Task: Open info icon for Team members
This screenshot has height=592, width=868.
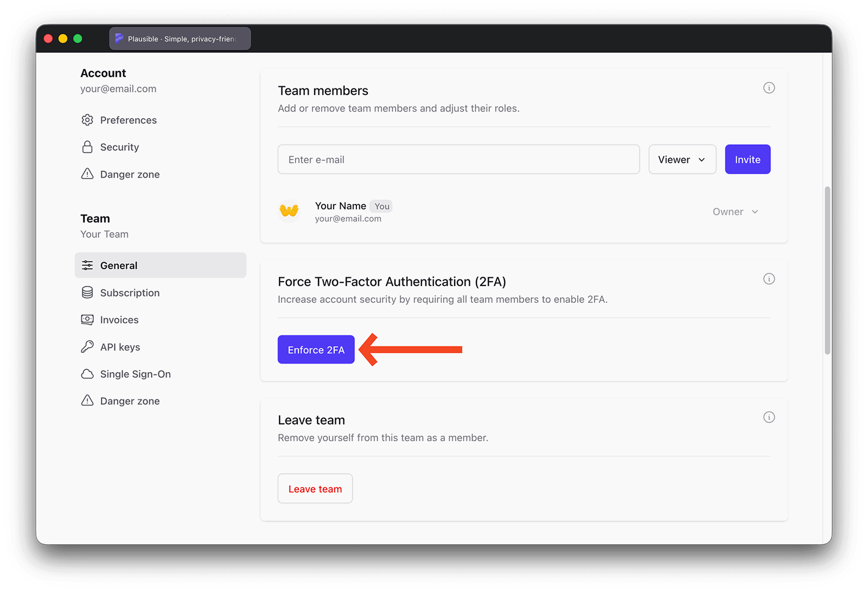Action: tap(769, 88)
